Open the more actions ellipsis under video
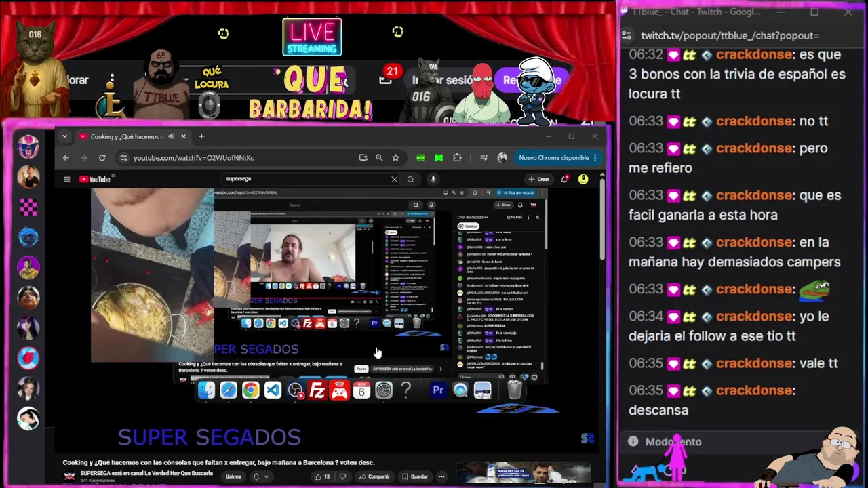868x488 pixels. coord(441,476)
